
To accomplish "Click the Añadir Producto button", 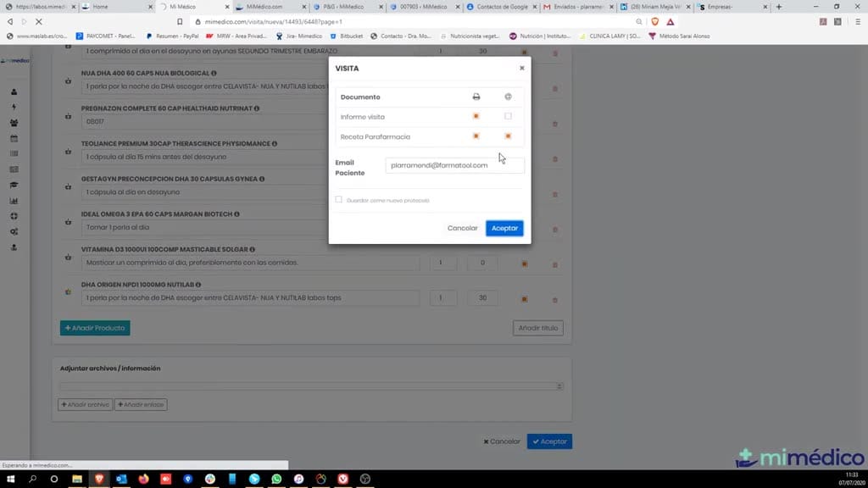I will click(95, 328).
